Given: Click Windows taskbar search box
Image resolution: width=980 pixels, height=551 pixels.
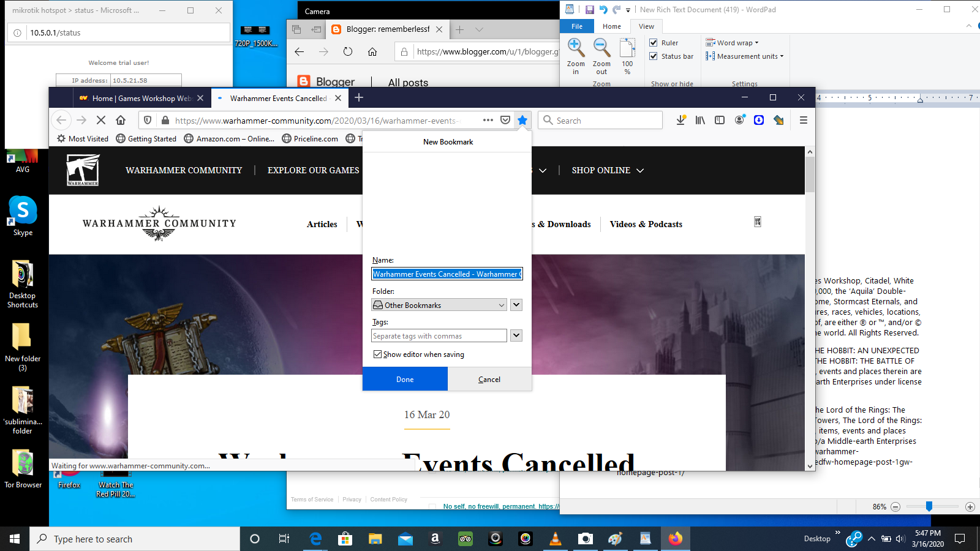Looking at the screenshot, I should click(135, 539).
